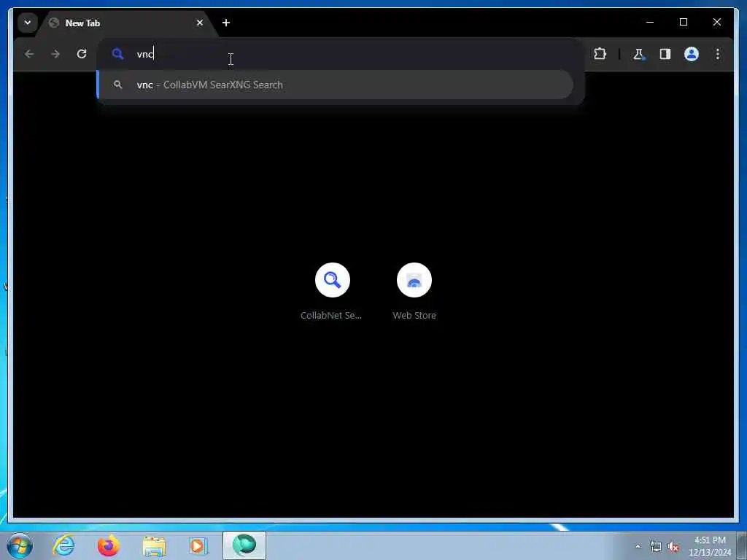Open the three-dot browser menu
747x560 pixels.
click(718, 54)
